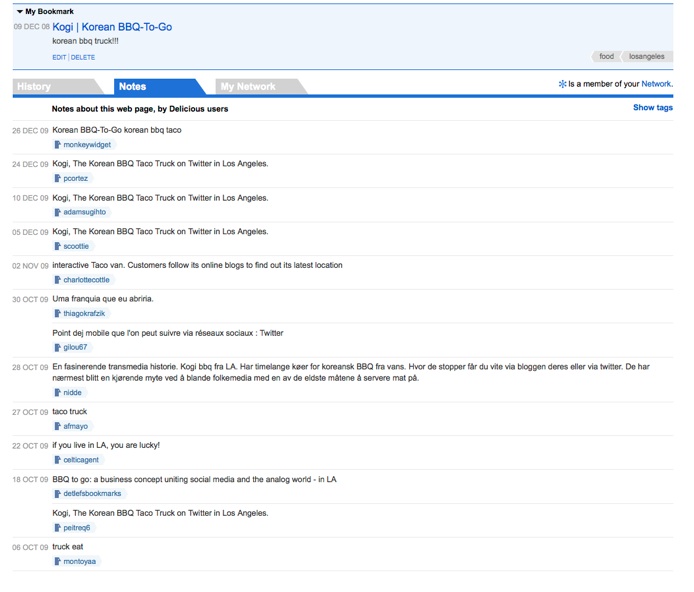
Task: Open user peitreq6's profile
Action: (77, 527)
